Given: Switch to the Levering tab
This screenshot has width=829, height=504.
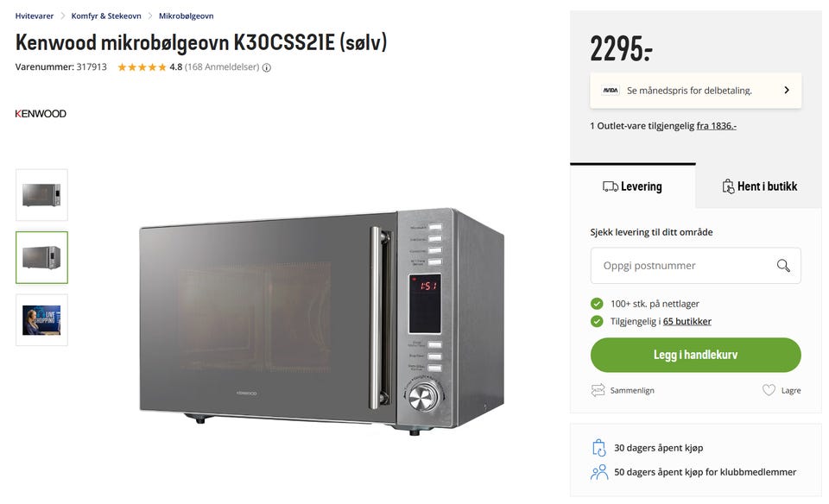Looking at the screenshot, I should pyautogui.click(x=632, y=186).
